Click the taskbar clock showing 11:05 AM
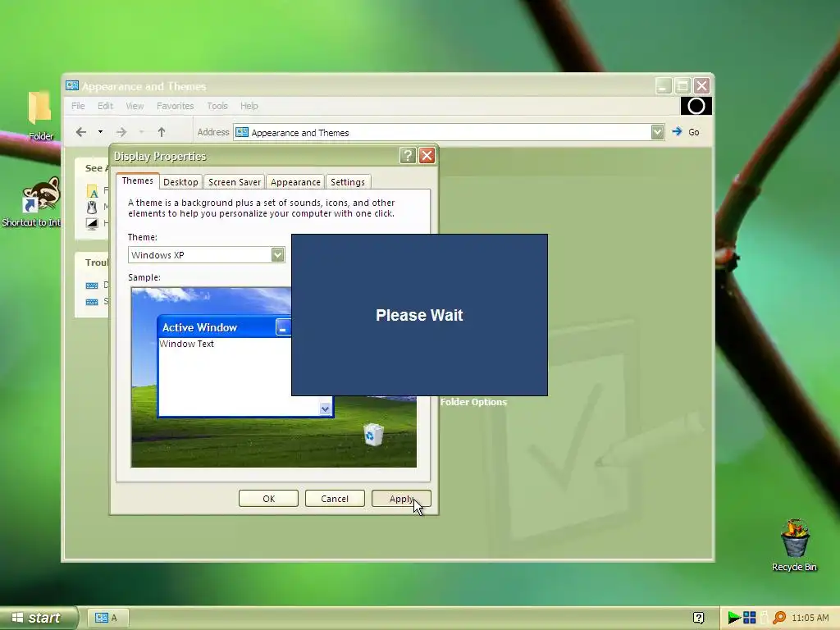Screen dimensions: 840x630 [810, 618]
